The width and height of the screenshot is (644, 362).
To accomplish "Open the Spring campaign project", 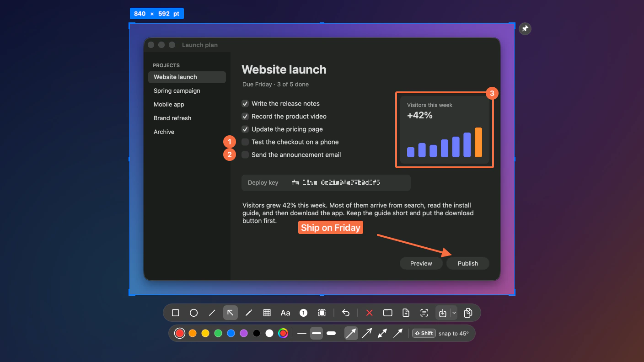I will (187, 90).
